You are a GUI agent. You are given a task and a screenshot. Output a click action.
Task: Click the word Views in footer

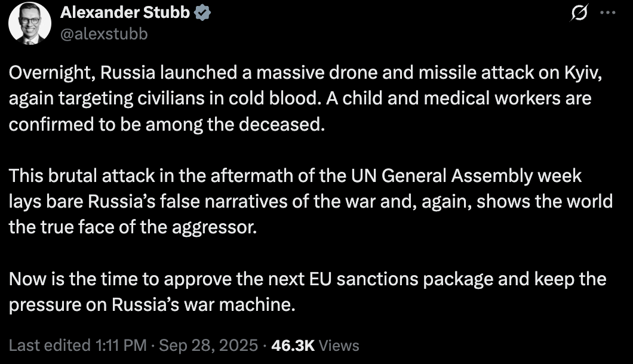pyautogui.click(x=340, y=346)
